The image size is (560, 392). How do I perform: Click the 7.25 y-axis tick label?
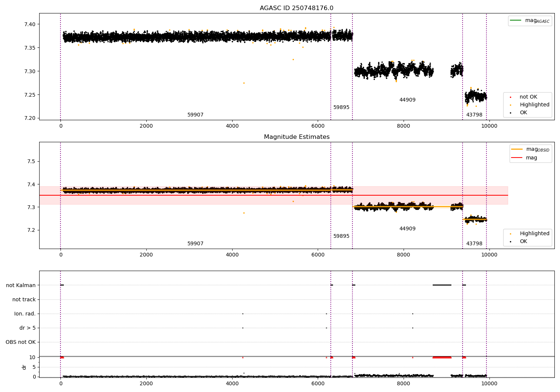[30, 95]
